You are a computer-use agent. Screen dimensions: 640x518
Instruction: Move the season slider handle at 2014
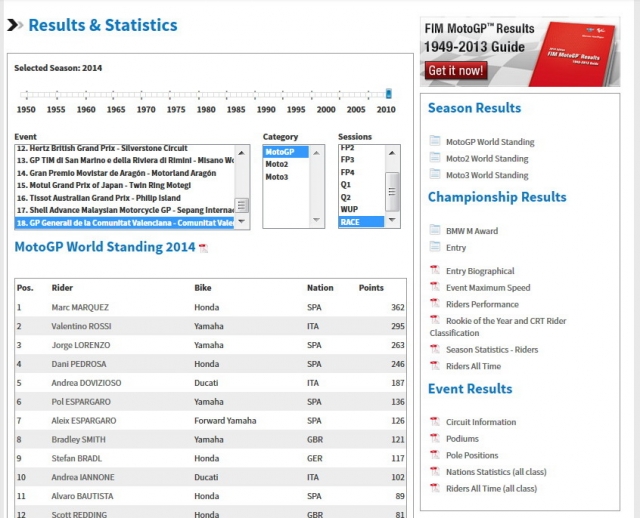point(389,94)
